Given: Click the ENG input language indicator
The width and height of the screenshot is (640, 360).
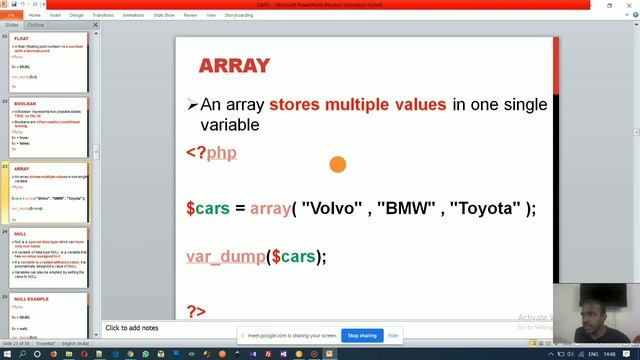Looking at the screenshot, I should pyautogui.click(x=593, y=354).
